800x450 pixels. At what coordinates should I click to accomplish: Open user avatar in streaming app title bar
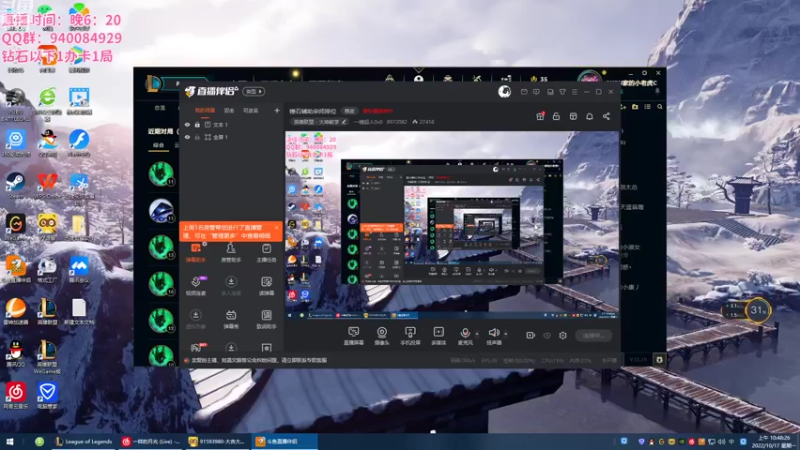tap(504, 91)
